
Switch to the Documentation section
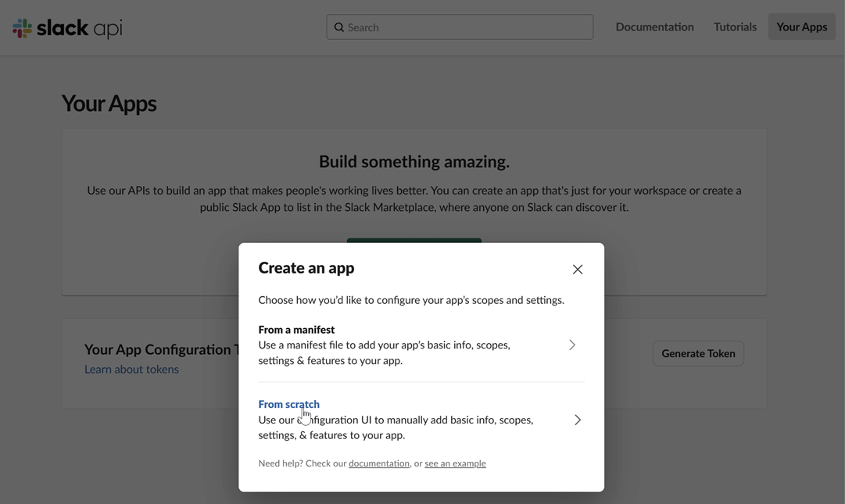click(x=654, y=26)
